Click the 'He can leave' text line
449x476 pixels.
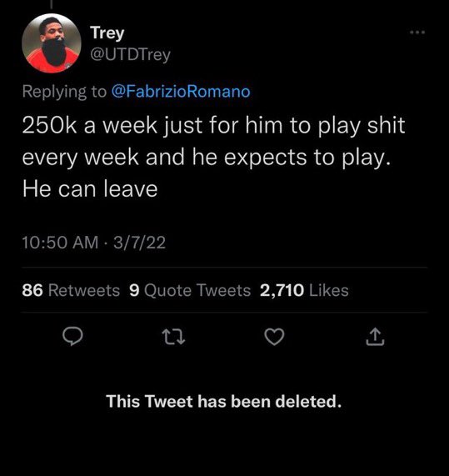coord(90,189)
